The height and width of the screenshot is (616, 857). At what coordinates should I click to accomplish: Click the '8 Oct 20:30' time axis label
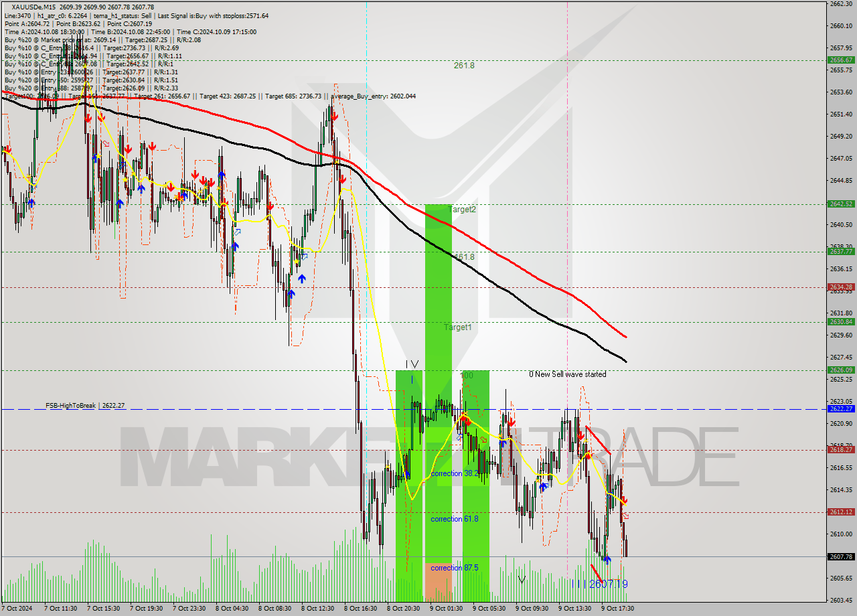click(x=404, y=609)
